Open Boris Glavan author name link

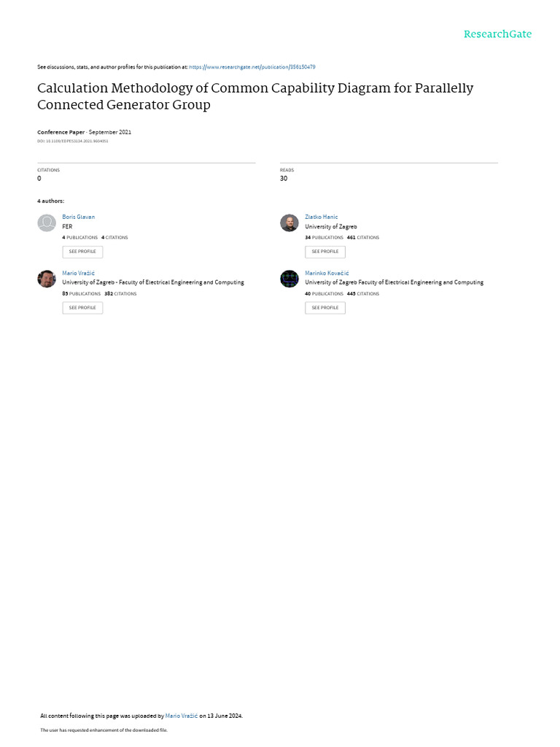pyautogui.click(x=79, y=217)
